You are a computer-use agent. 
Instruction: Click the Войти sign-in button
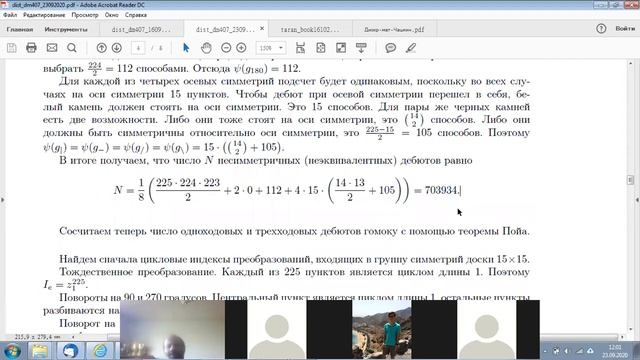tap(625, 29)
